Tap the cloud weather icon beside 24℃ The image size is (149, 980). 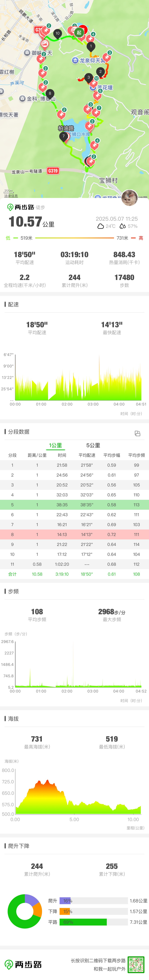pos(101,226)
